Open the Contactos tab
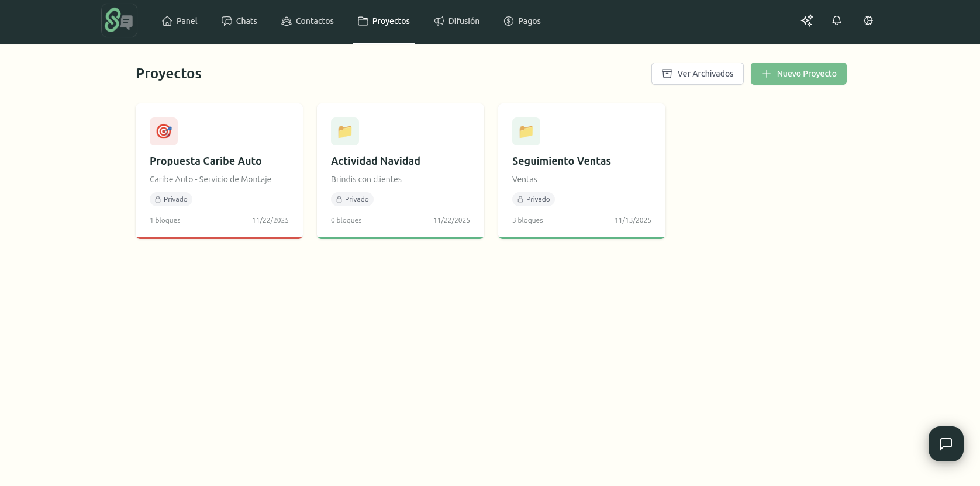 (x=308, y=21)
